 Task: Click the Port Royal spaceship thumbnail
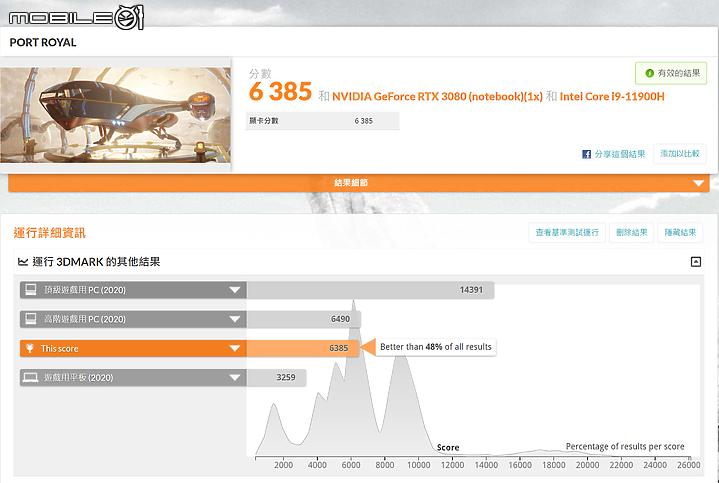click(x=115, y=115)
